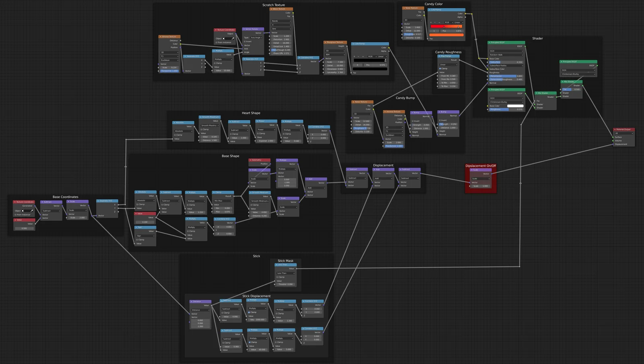Image resolution: width=644 pixels, height=364 pixels.
Task: Open the color stop tools arrow on Candy Color ColorRamp
Action: (439, 23)
